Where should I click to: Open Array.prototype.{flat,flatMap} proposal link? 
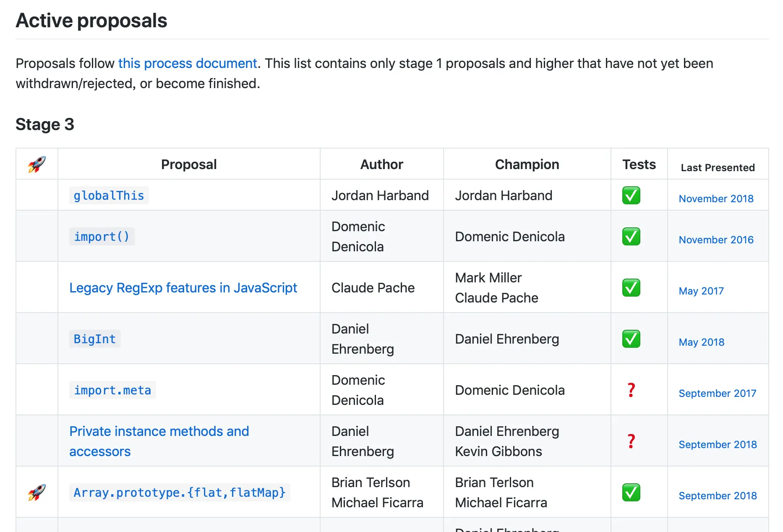[x=180, y=493]
